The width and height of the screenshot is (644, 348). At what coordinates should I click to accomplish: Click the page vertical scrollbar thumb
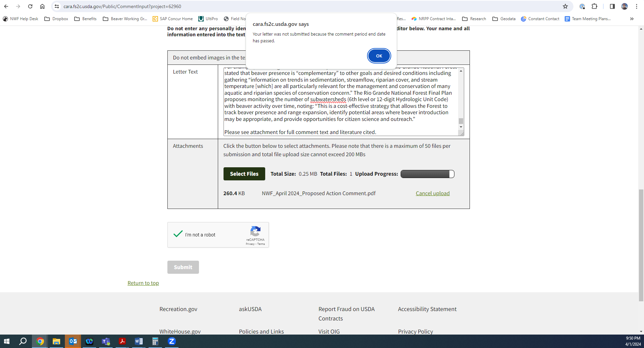[x=641, y=246]
